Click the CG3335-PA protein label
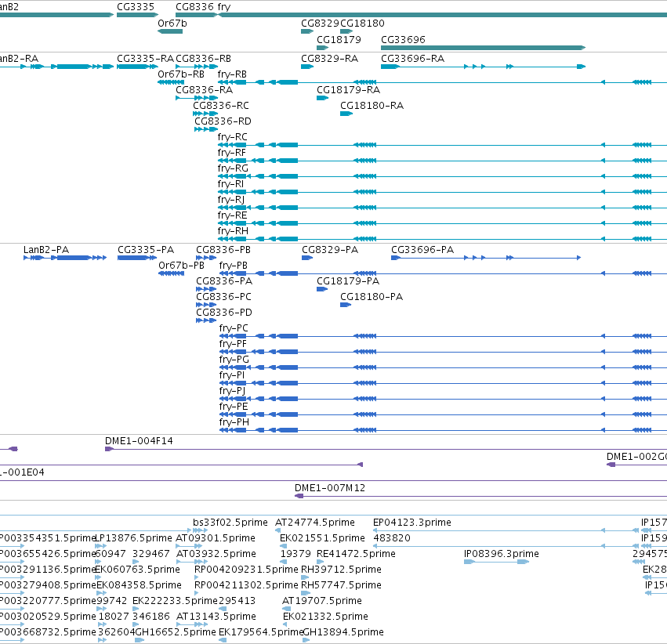 tap(146, 250)
